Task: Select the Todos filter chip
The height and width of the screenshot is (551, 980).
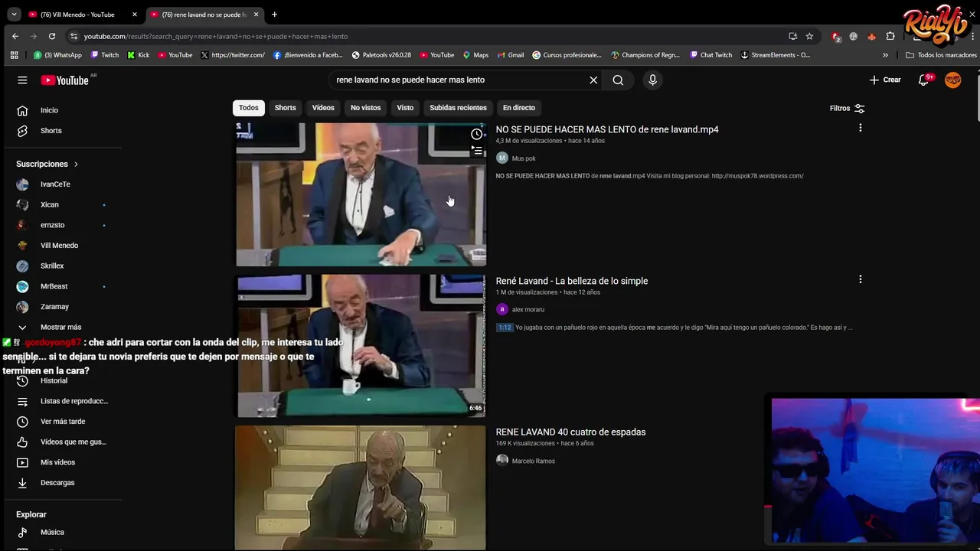Action: coord(249,108)
